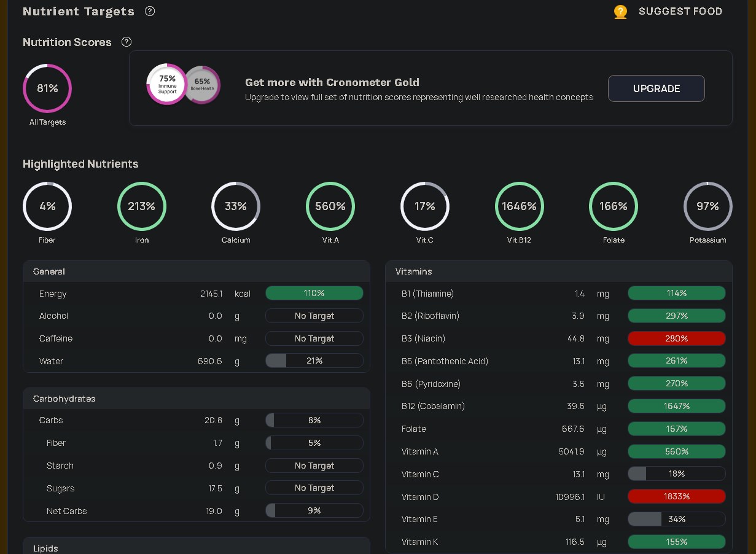
Task: Select the Calcium 33% highlighted nutrient ring
Action: click(236, 206)
